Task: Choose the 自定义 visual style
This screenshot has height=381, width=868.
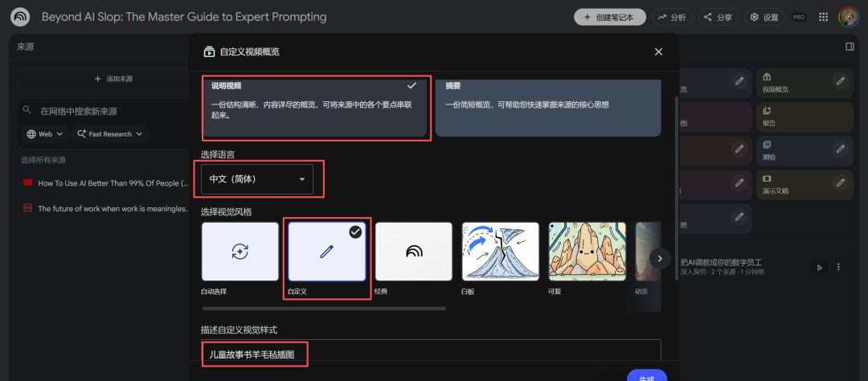Action: click(326, 252)
